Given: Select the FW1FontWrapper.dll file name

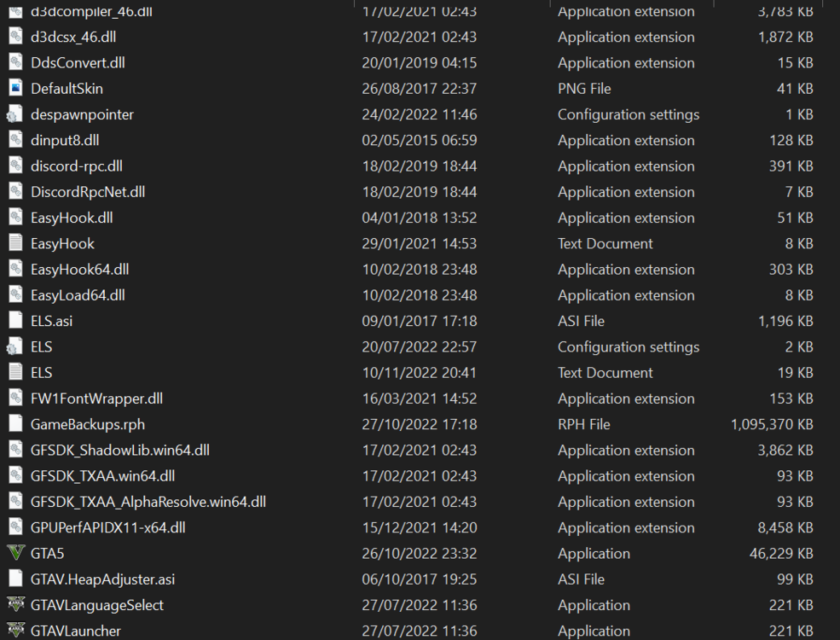Looking at the screenshot, I should pyautogui.click(x=96, y=399).
